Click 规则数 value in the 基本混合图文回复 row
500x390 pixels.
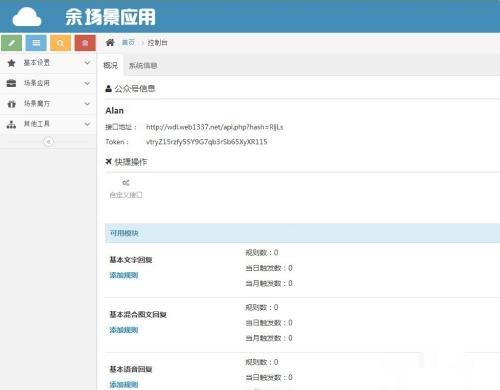262,307
